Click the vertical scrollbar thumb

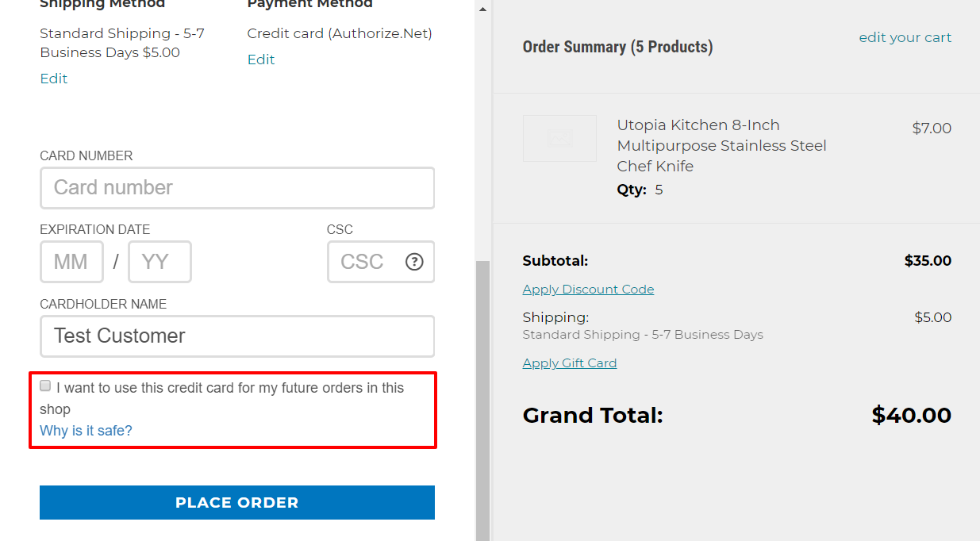[x=482, y=401]
